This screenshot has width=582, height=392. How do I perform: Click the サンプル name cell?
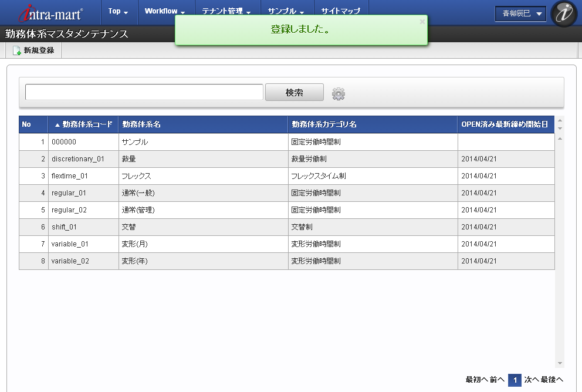pos(203,142)
